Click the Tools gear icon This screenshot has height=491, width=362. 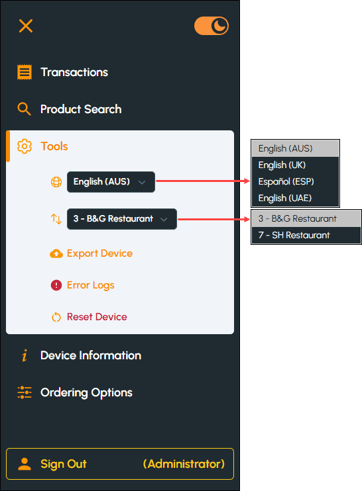coord(24,146)
